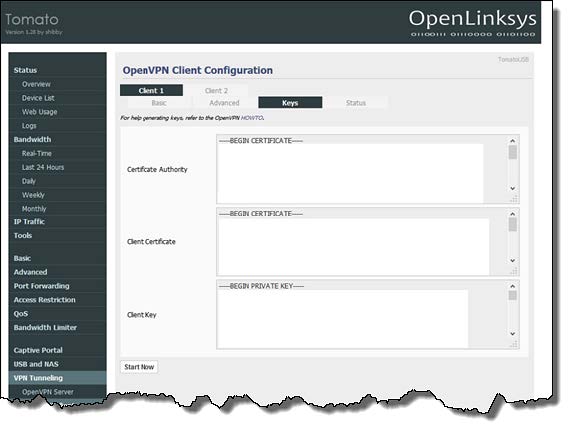
Task: Open Logs in the sidebar
Action: [x=29, y=126]
